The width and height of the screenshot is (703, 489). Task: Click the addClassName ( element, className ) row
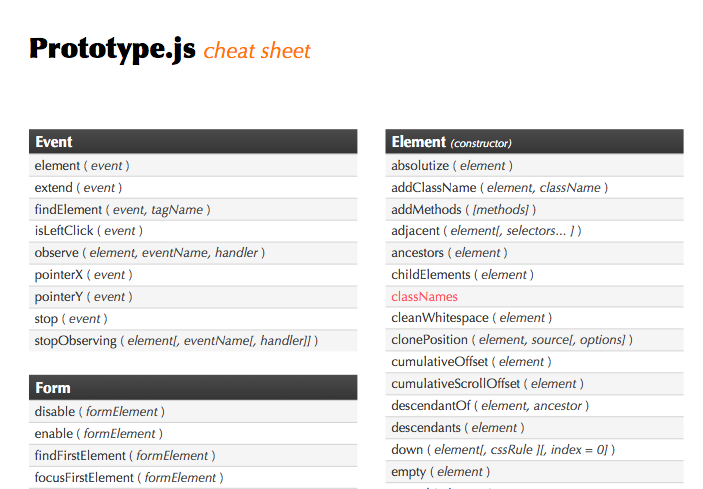(534, 187)
